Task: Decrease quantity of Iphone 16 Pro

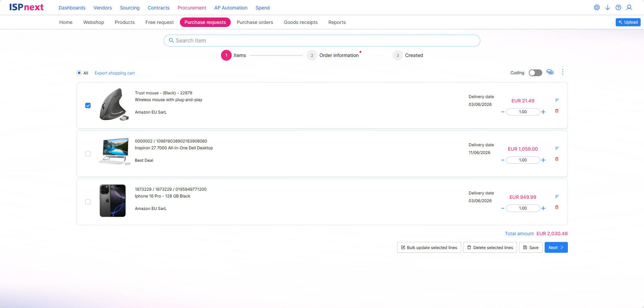Action: [x=503, y=208]
